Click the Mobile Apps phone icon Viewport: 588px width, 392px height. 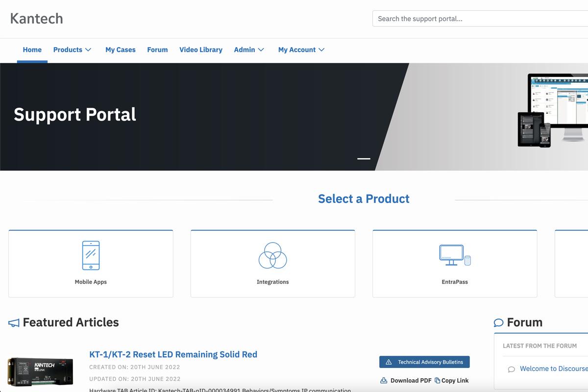point(91,255)
